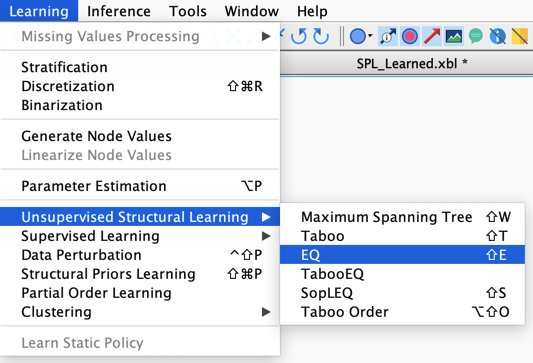Click the crossed-out yellow note icon
The height and width of the screenshot is (363, 533).
click(x=520, y=36)
